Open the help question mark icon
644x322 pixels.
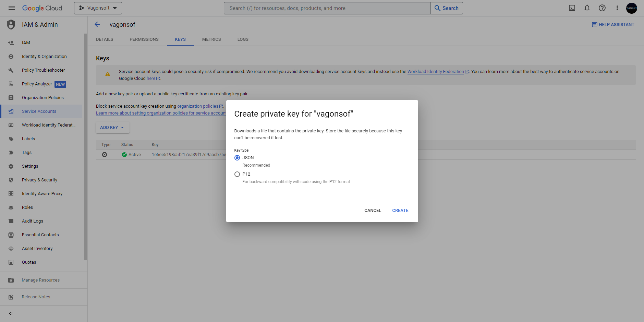tap(602, 8)
